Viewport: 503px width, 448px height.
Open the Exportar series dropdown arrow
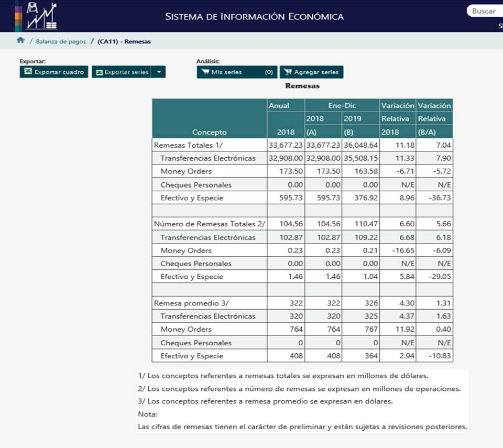click(x=159, y=72)
